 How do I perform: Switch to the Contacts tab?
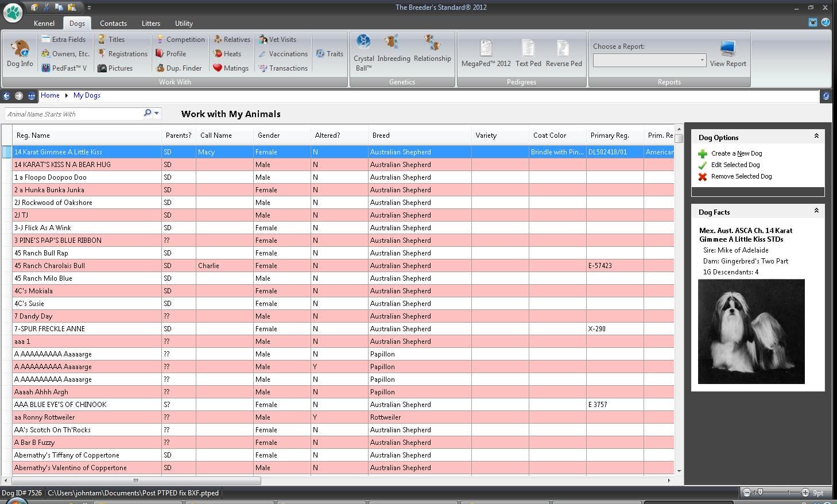click(x=113, y=24)
